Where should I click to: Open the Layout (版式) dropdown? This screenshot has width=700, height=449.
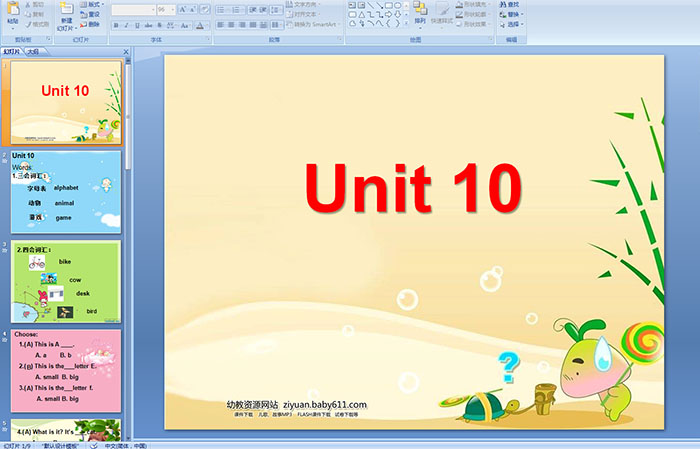[92, 4]
